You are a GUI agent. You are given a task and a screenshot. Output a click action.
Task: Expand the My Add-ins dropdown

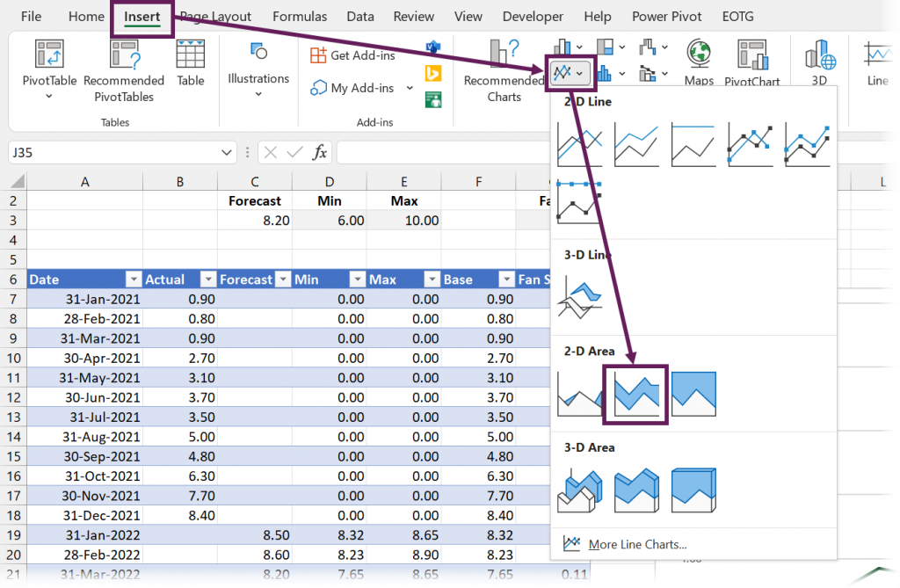[x=409, y=88]
